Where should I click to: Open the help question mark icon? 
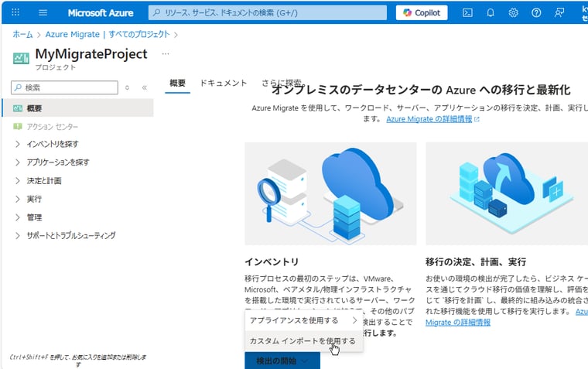click(536, 12)
